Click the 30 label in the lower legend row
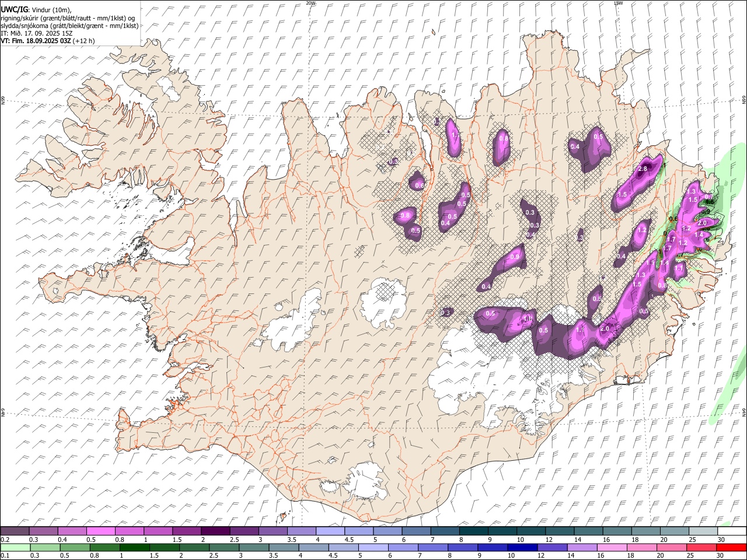This screenshot has width=747, height=560. 721,555
